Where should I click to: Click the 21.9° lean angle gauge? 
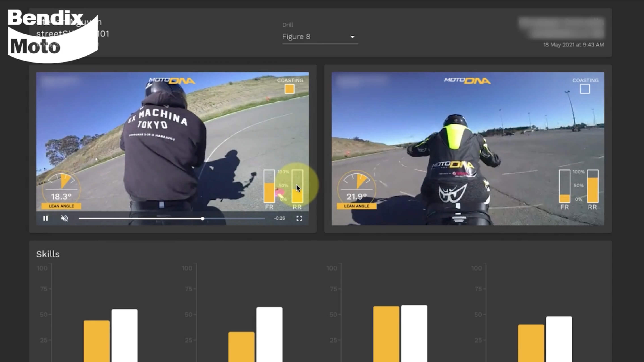tap(357, 190)
